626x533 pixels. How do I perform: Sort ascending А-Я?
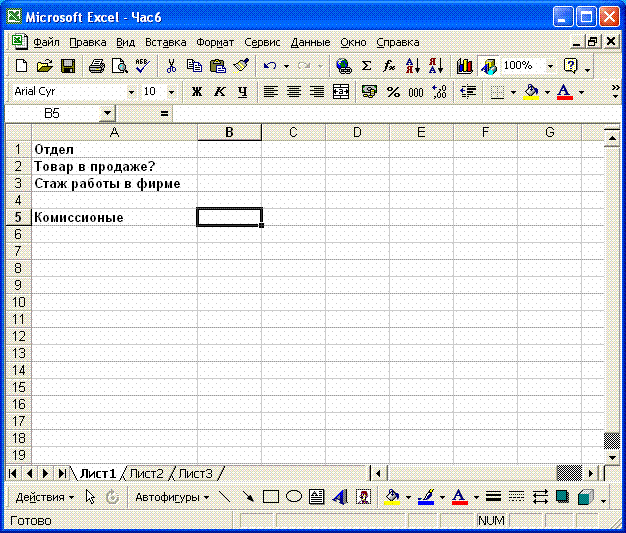[412, 65]
